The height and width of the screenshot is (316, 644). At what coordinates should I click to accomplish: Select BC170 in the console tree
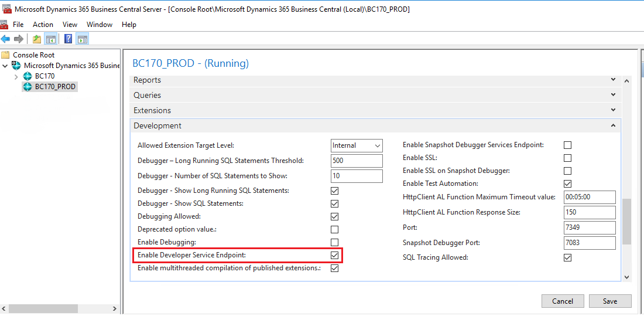pos(44,76)
